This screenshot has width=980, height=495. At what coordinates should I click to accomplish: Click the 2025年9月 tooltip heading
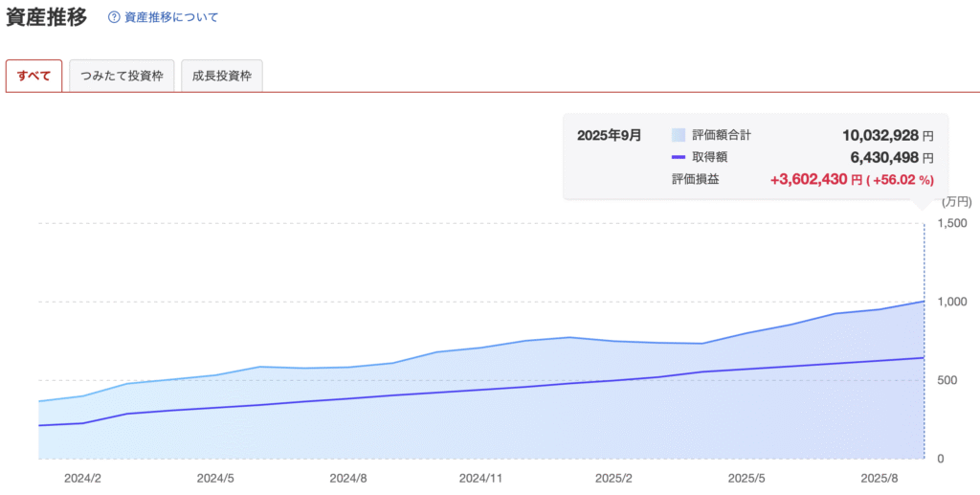[x=609, y=135]
